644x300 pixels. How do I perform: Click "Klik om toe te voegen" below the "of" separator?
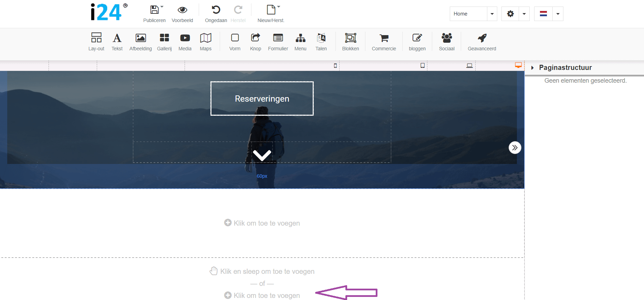point(262,296)
